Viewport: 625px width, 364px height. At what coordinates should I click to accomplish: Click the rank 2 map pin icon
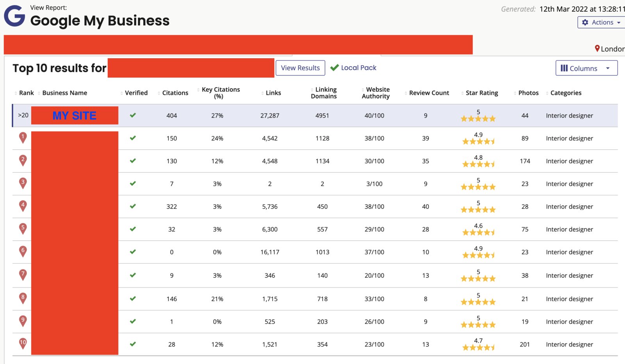click(x=23, y=161)
